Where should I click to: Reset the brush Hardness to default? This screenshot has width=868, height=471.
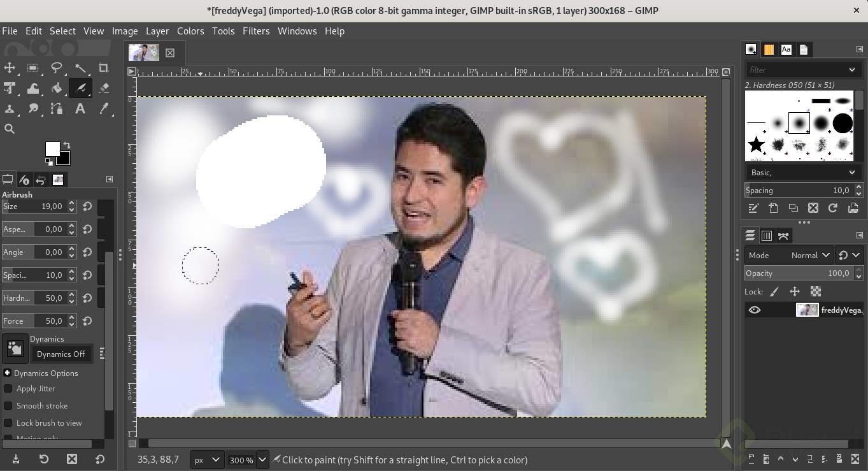(87, 298)
